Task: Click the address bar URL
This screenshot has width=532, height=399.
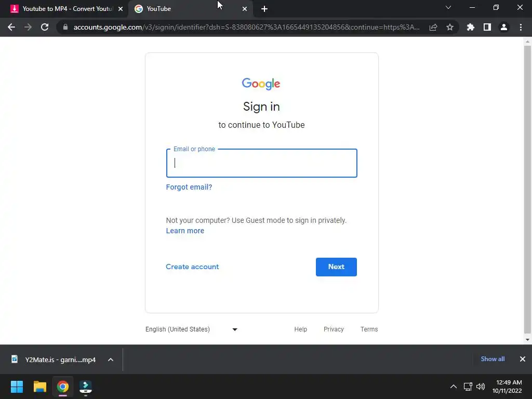Action: click(246, 27)
